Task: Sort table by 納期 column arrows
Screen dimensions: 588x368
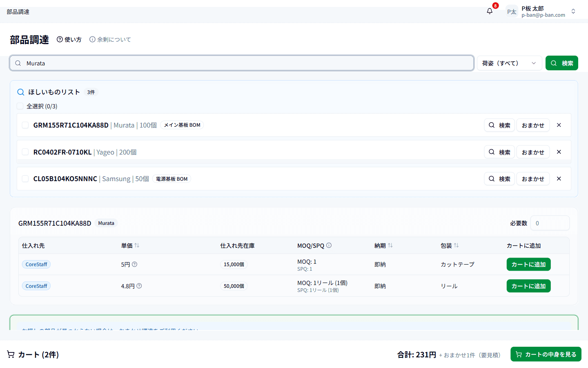Action: 390,245
